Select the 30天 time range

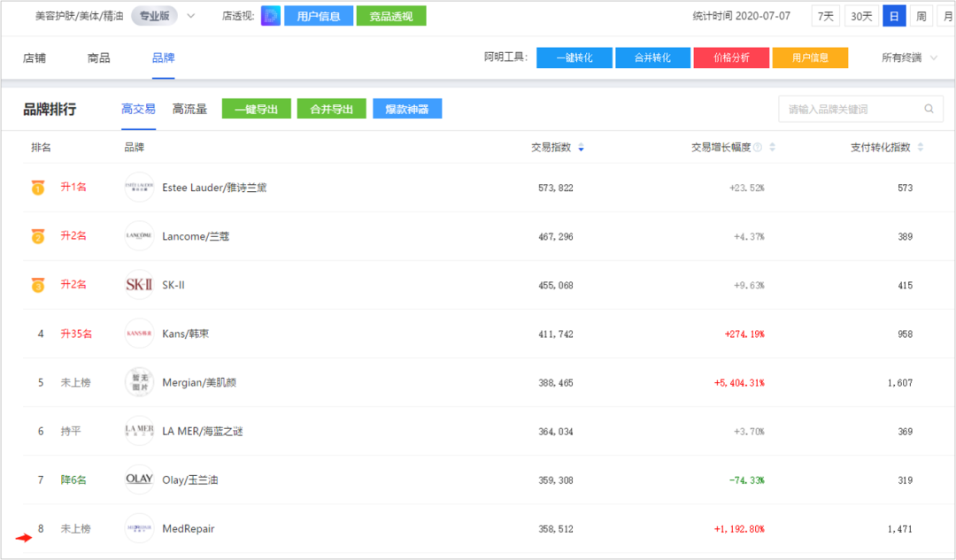pyautogui.click(x=861, y=16)
